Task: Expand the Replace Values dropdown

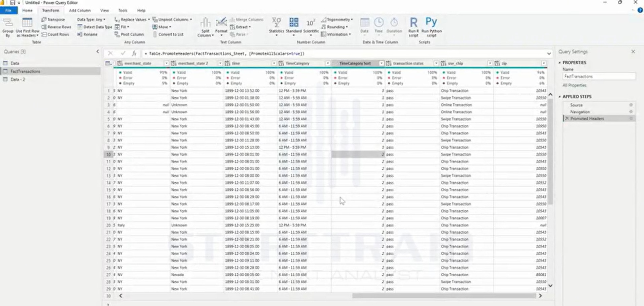Action: pyautogui.click(x=149, y=20)
